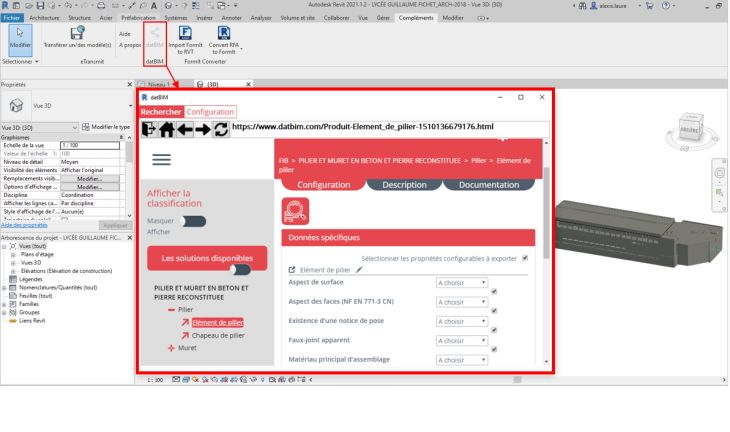Click the Revit R application logo

coord(5,6)
